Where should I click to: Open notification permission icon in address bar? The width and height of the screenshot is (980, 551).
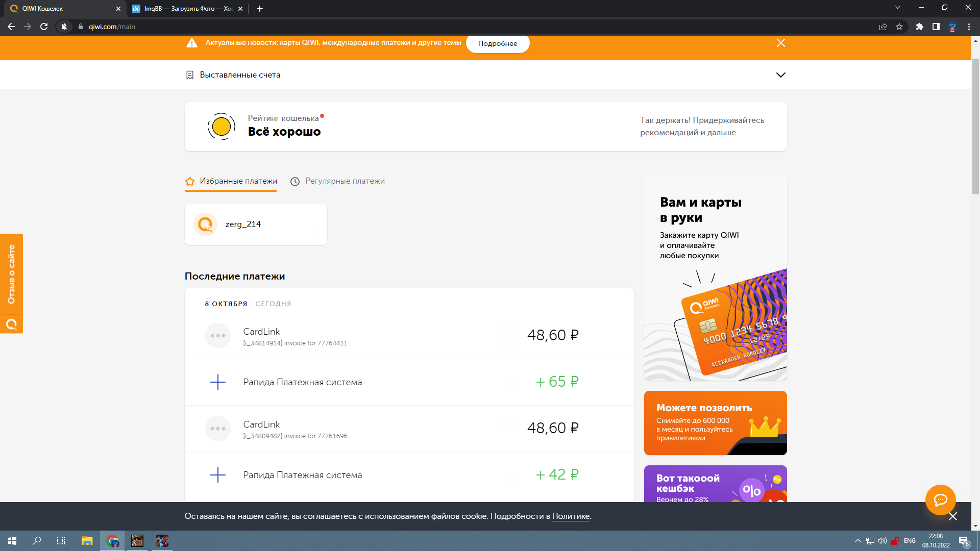coord(64,27)
